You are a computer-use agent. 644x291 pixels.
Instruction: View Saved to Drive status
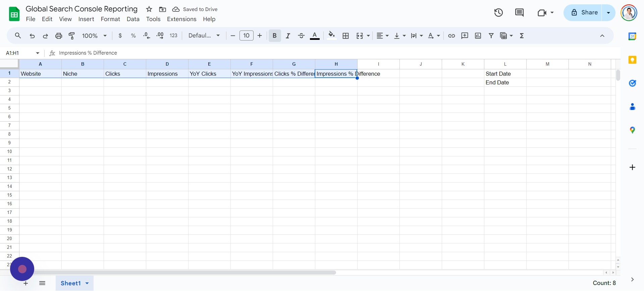pos(195,9)
